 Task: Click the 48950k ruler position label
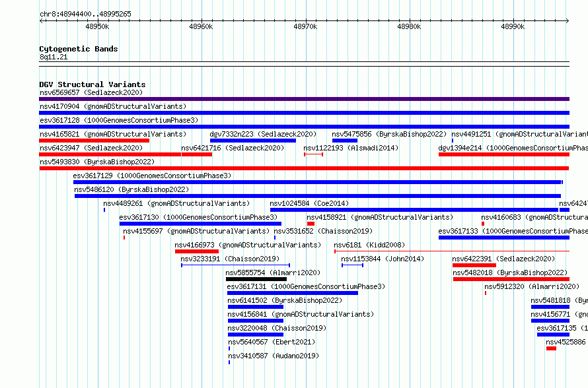[x=97, y=26]
